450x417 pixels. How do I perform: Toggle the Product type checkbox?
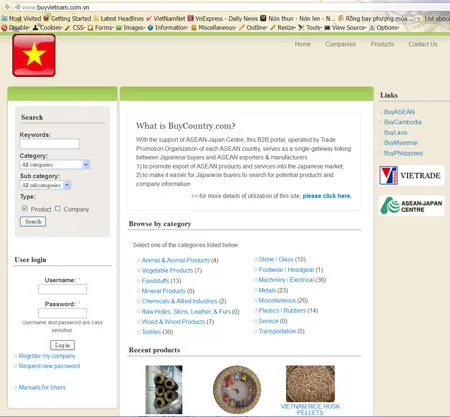(x=25, y=208)
